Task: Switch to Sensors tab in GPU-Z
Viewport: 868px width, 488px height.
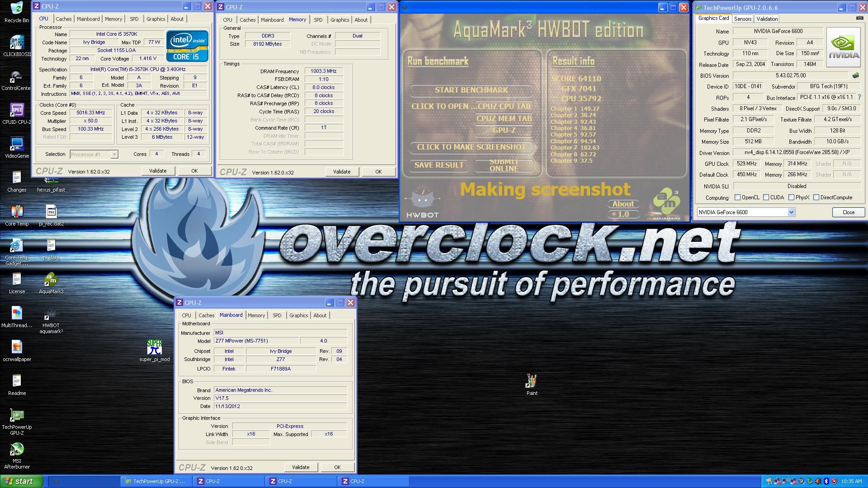Action: 743,19
